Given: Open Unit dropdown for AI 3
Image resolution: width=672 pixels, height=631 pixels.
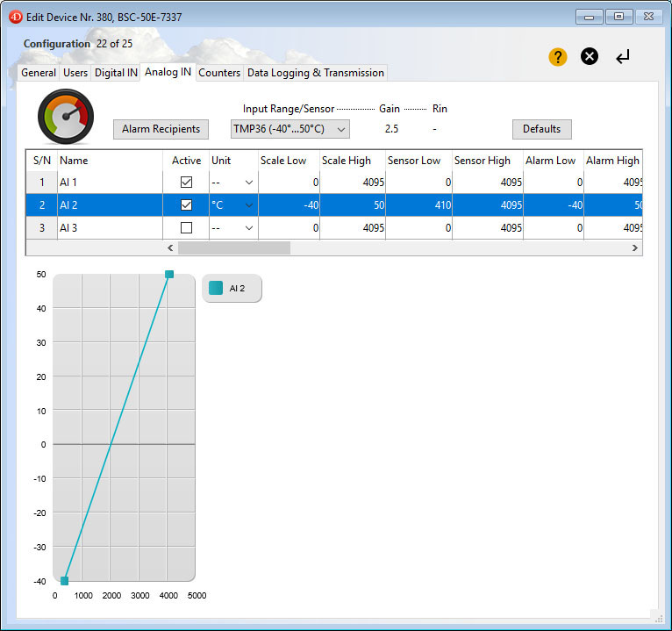Looking at the screenshot, I should pyautogui.click(x=249, y=227).
